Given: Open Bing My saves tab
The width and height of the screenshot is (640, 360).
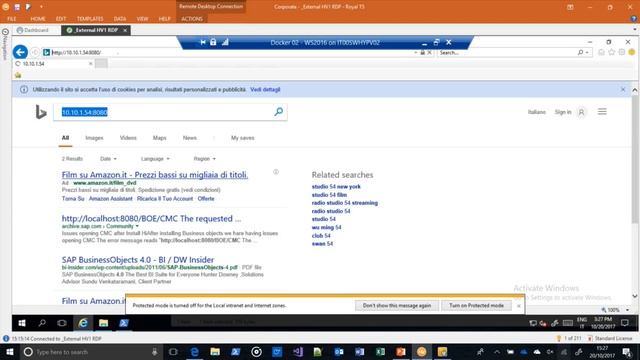Looking at the screenshot, I should pyautogui.click(x=242, y=138).
